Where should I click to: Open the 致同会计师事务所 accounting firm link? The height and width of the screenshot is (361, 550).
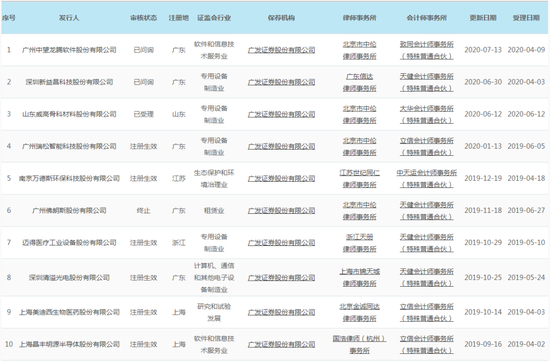click(427, 50)
